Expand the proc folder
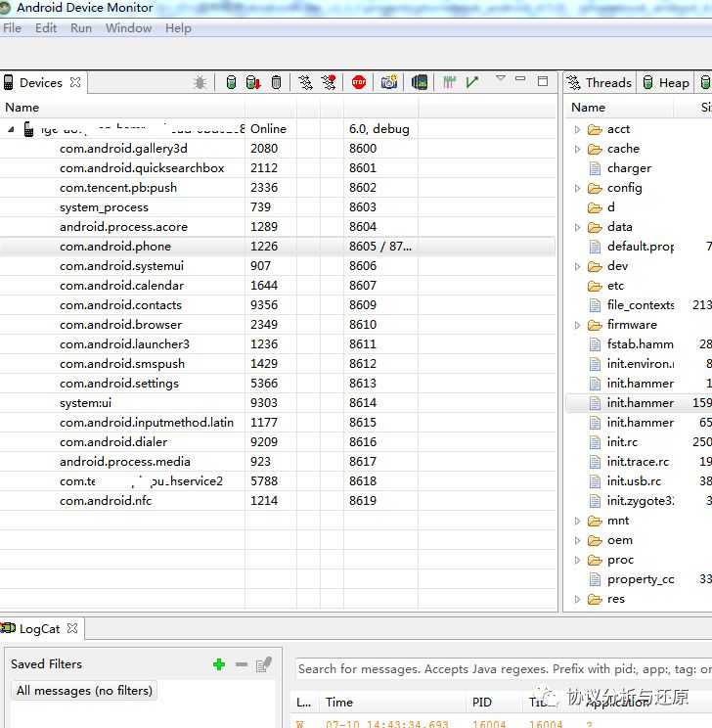The image size is (712, 728). pyautogui.click(x=577, y=560)
